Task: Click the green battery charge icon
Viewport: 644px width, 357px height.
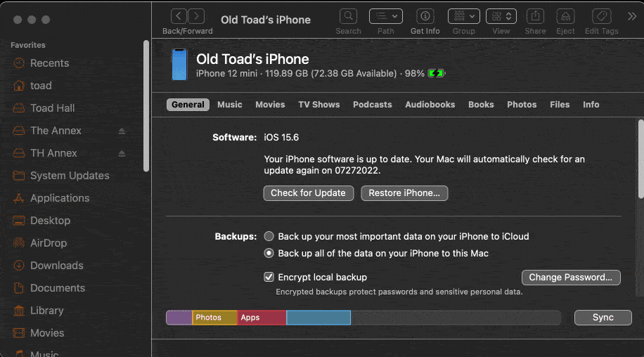Action: 436,74
